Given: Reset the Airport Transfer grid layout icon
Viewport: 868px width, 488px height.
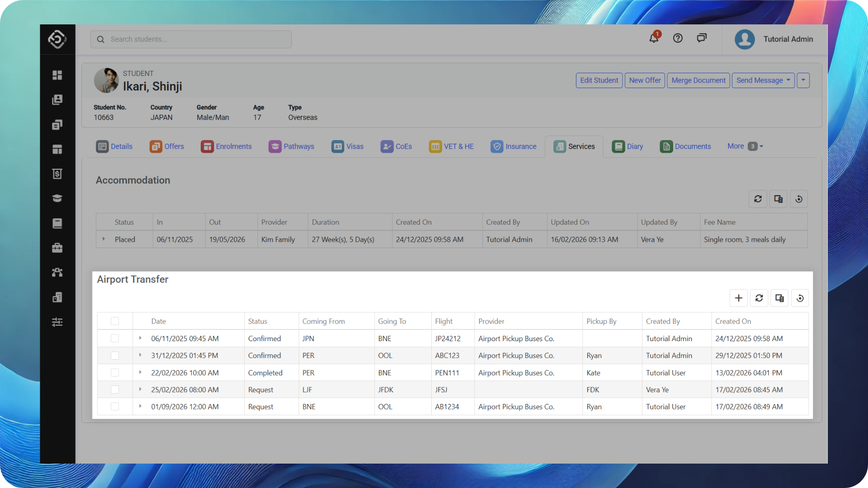Looking at the screenshot, I should (800, 298).
